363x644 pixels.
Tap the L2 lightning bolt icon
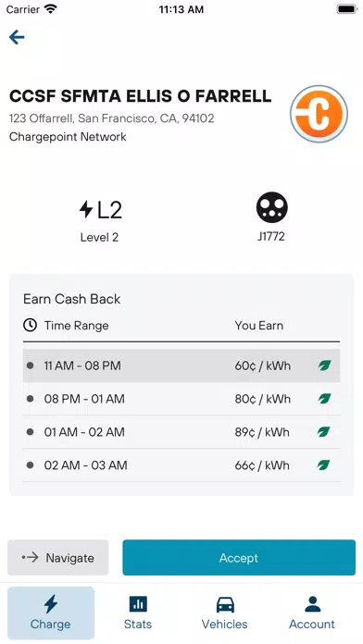[x=86, y=209]
